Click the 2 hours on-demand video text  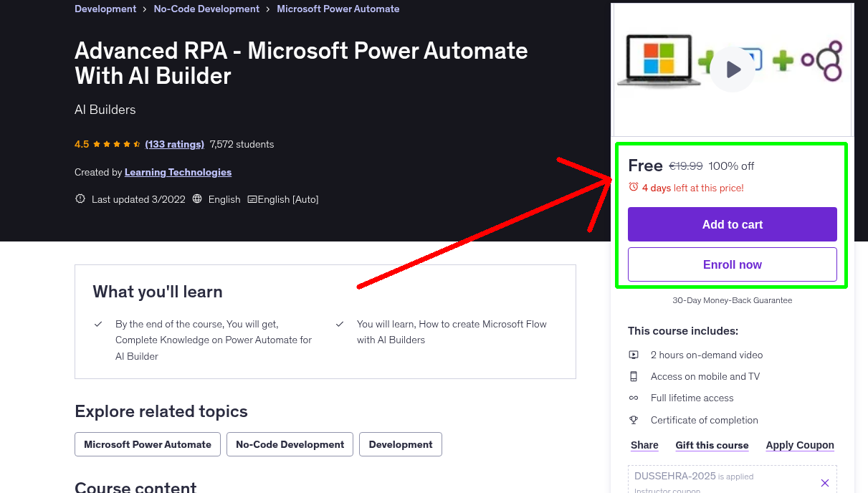(707, 355)
